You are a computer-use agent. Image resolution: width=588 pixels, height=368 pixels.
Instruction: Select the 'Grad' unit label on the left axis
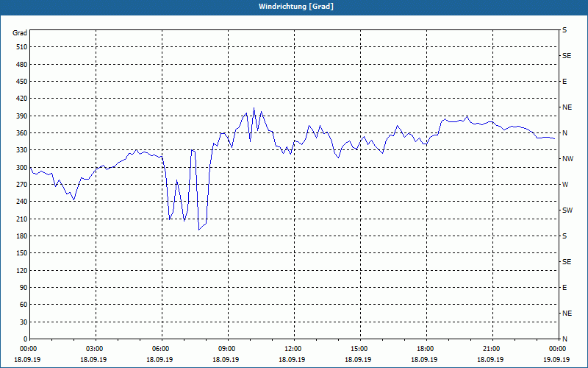(x=20, y=33)
